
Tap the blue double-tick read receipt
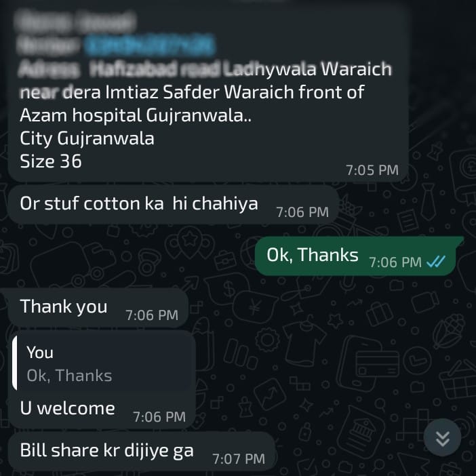point(436,261)
